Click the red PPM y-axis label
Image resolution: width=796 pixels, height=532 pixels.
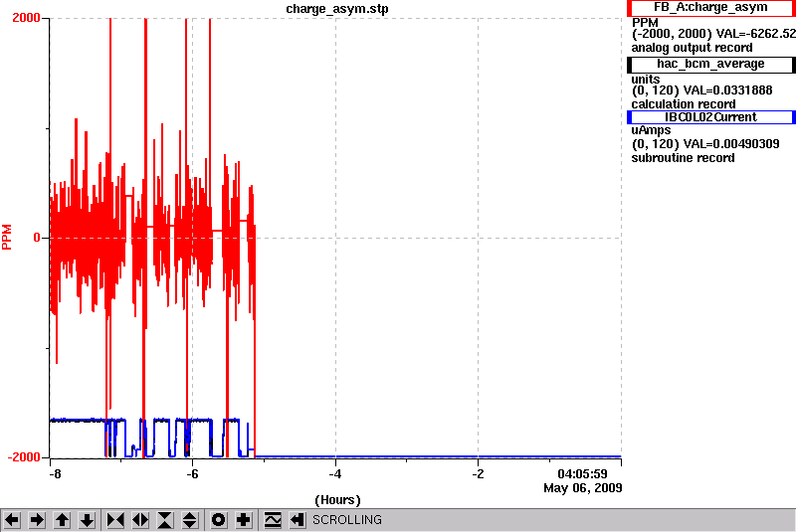tap(7, 237)
